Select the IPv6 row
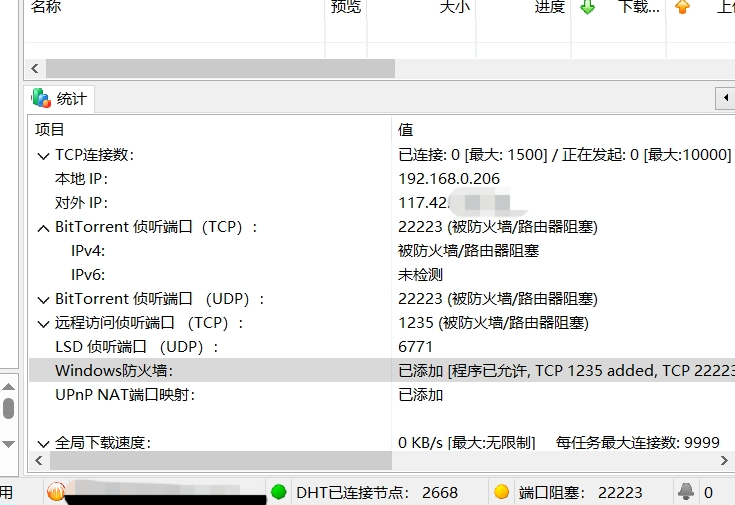The height and width of the screenshot is (505, 735). (382, 275)
